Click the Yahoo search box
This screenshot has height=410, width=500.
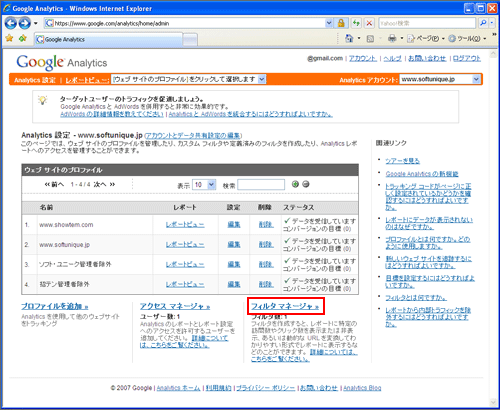pyautogui.click(x=427, y=23)
